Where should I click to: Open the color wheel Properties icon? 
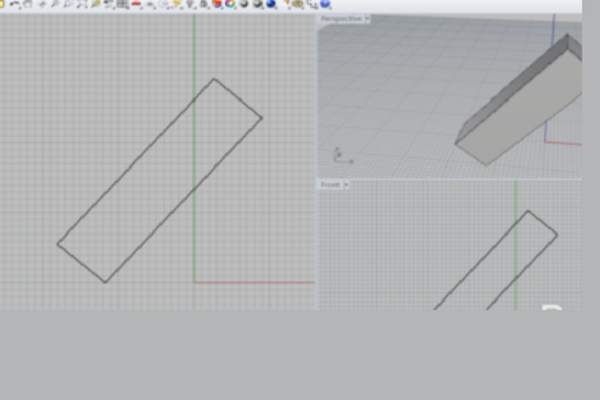click(x=230, y=4)
